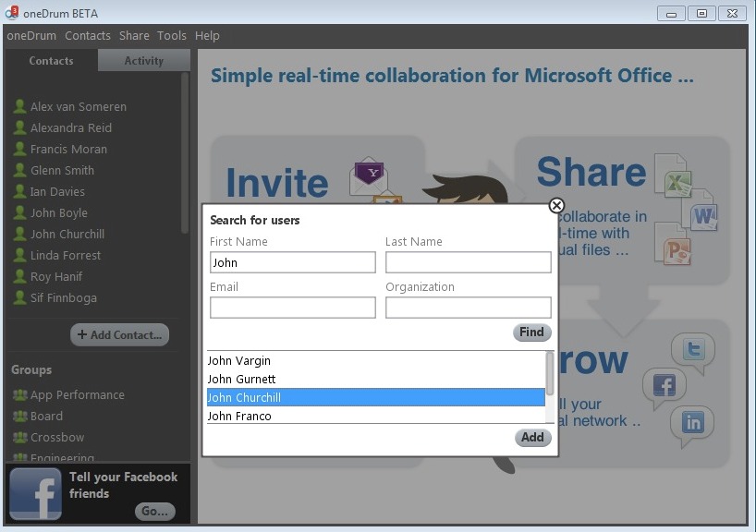This screenshot has width=756, height=532.
Task: Click the Find button
Action: click(531, 332)
